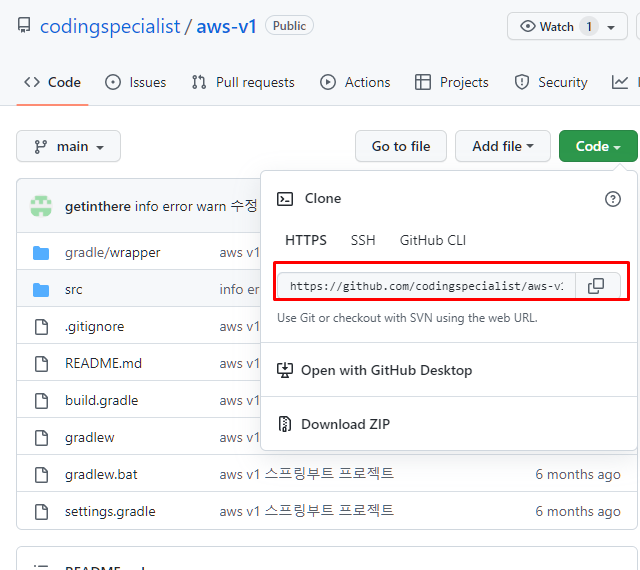
Task: Click the README.md file icon
Action: 41,364
